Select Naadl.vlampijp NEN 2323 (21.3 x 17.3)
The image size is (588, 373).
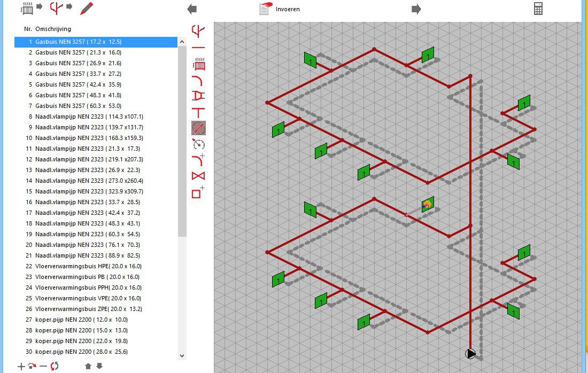click(96, 149)
